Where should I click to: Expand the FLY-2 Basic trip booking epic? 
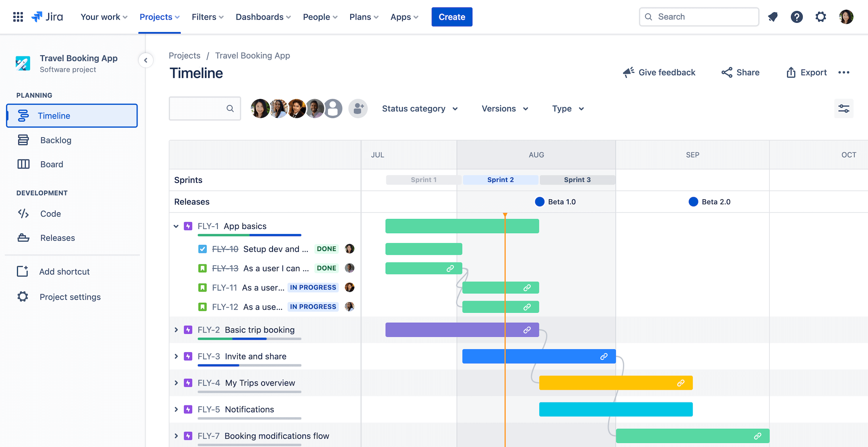[176, 329]
